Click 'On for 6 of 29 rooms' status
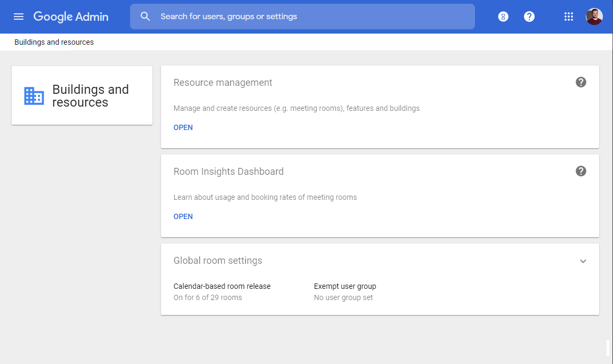 click(x=207, y=297)
